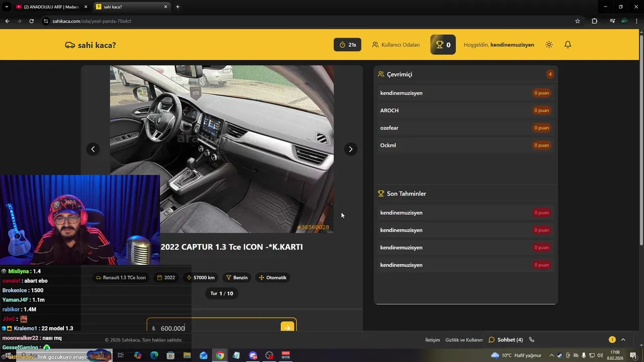Open the trophy score badge
Image resolution: width=644 pixels, height=362 pixels.
443,45
